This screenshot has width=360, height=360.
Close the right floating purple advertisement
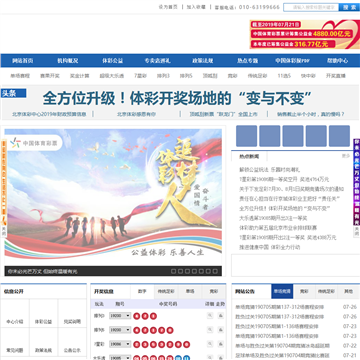[357, 231]
